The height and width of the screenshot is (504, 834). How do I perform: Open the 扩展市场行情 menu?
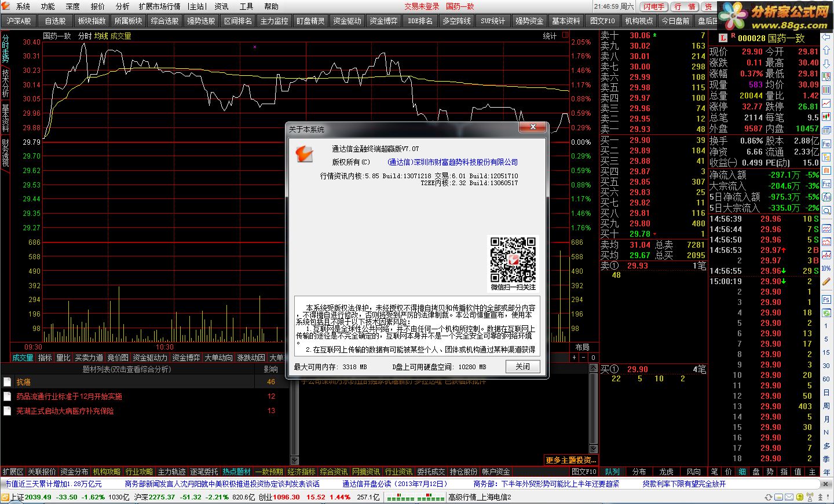coord(159,6)
